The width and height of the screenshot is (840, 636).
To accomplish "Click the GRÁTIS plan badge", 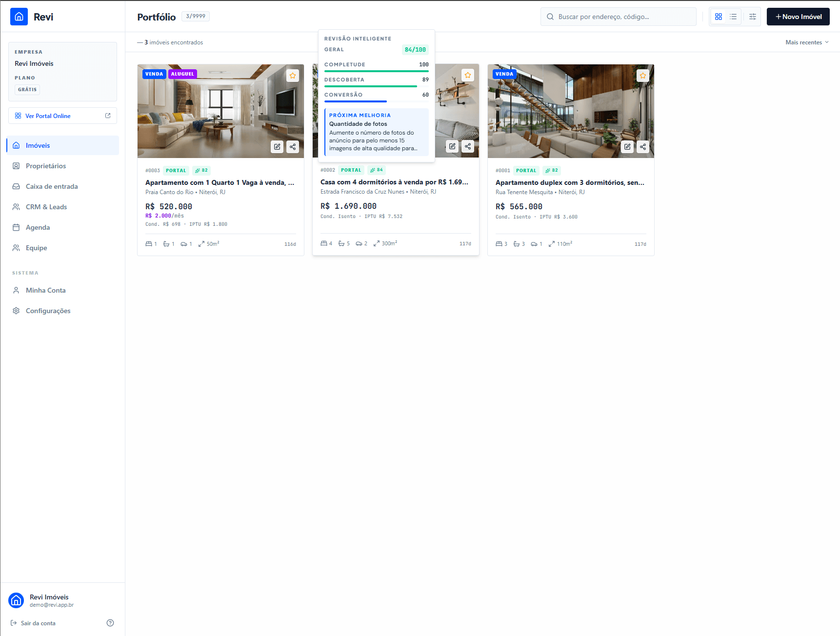I will 27,90.
